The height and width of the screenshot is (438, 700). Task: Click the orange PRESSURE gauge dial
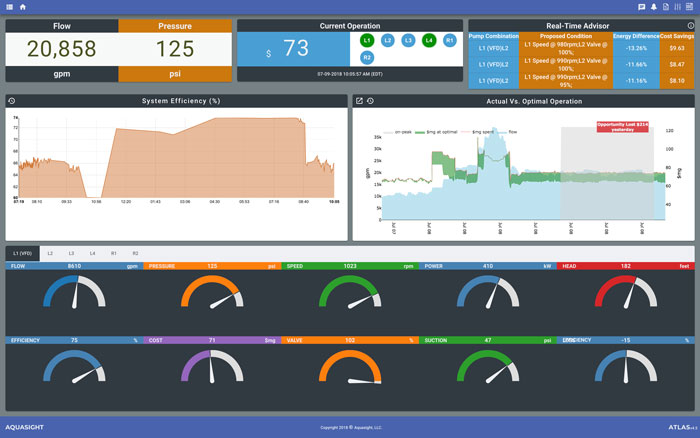pyautogui.click(x=212, y=292)
